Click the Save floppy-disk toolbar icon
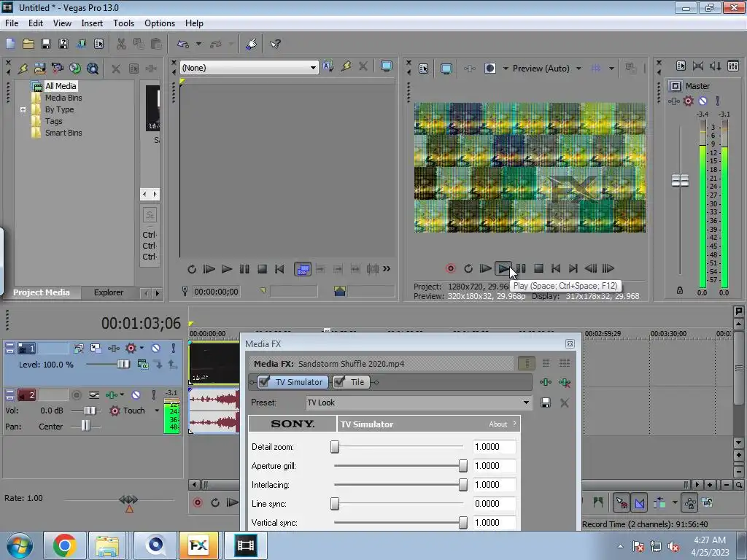Image resolution: width=747 pixels, height=560 pixels. pyautogui.click(x=46, y=44)
